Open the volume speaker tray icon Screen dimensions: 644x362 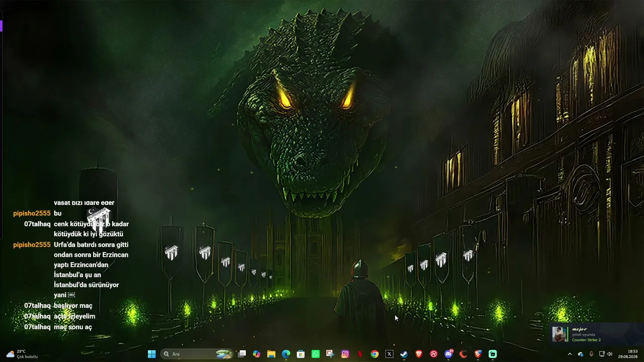(x=610, y=354)
